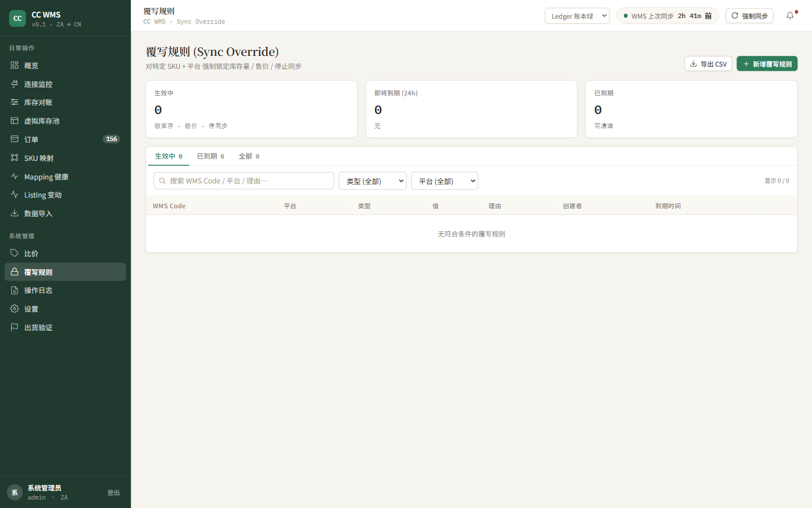Click the 值 column header
812x508 pixels.
tap(435, 206)
